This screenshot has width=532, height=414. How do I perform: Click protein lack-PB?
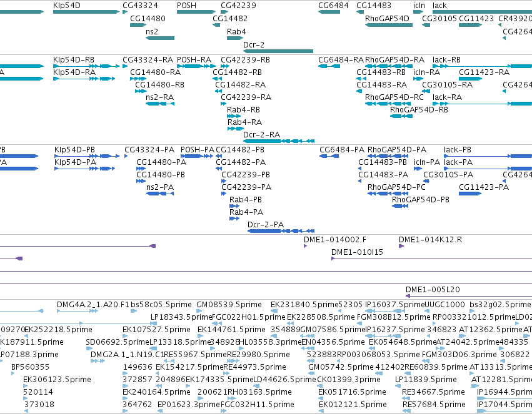coord(458,150)
